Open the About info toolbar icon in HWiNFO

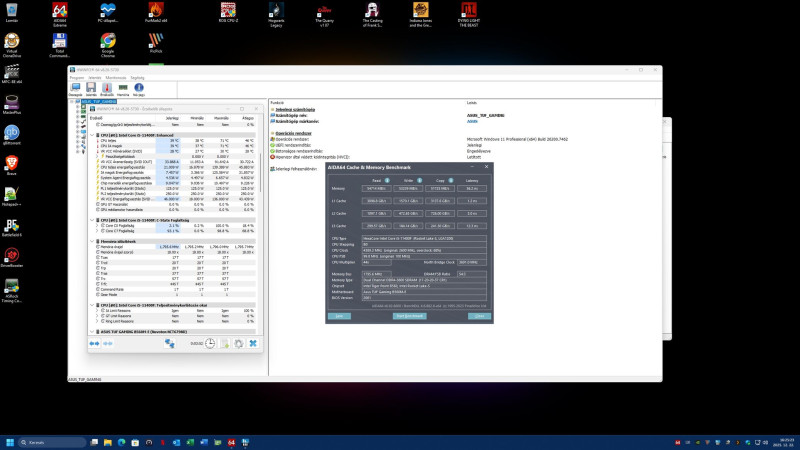tap(139, 88)
